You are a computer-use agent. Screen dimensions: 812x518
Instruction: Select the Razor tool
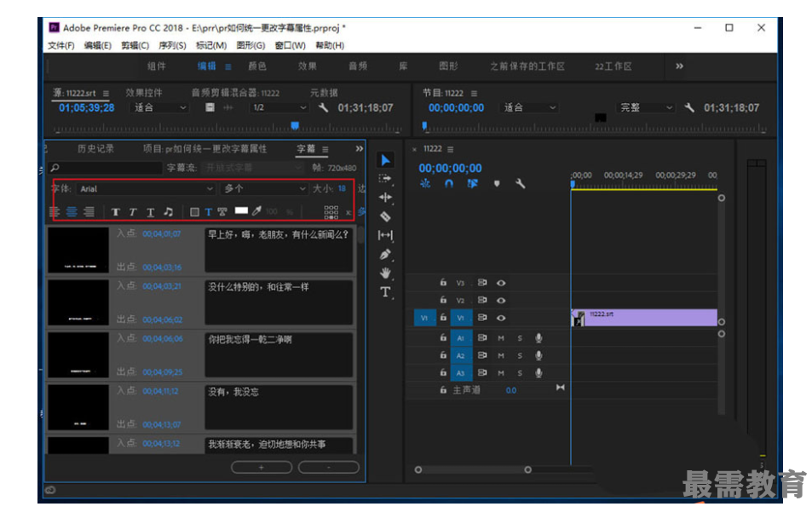[x=385, y=216]
